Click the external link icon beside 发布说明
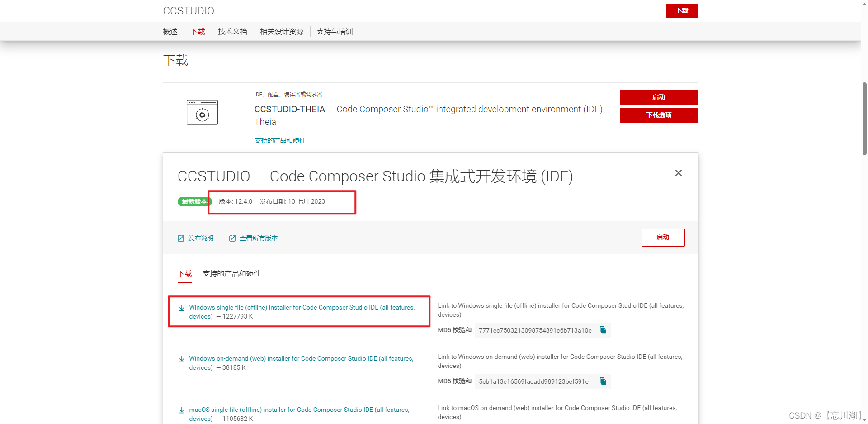 point(181,238)
